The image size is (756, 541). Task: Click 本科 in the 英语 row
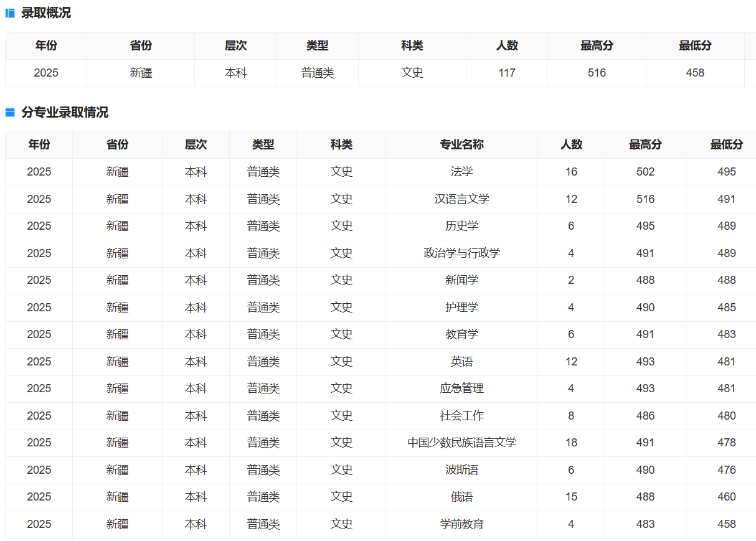click(x=196, y=362)
